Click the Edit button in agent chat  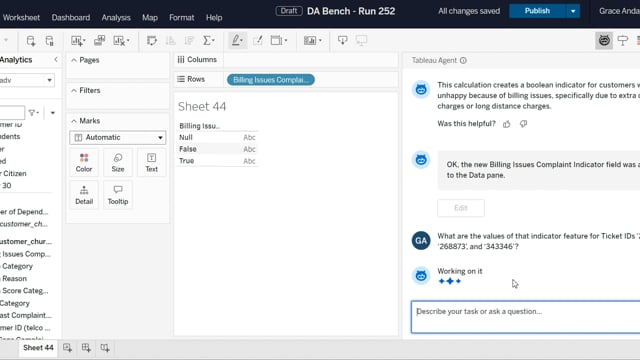pyautogui.click(x=461, y=208)
